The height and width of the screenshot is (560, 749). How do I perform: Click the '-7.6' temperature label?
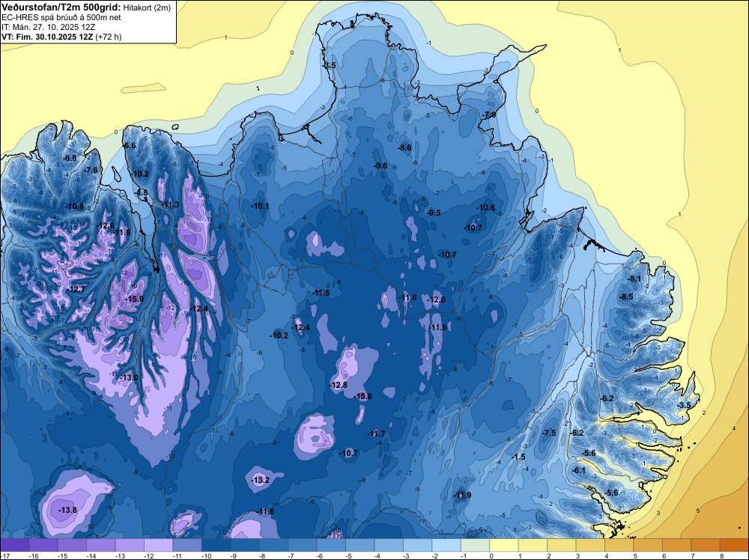[91, 170]
